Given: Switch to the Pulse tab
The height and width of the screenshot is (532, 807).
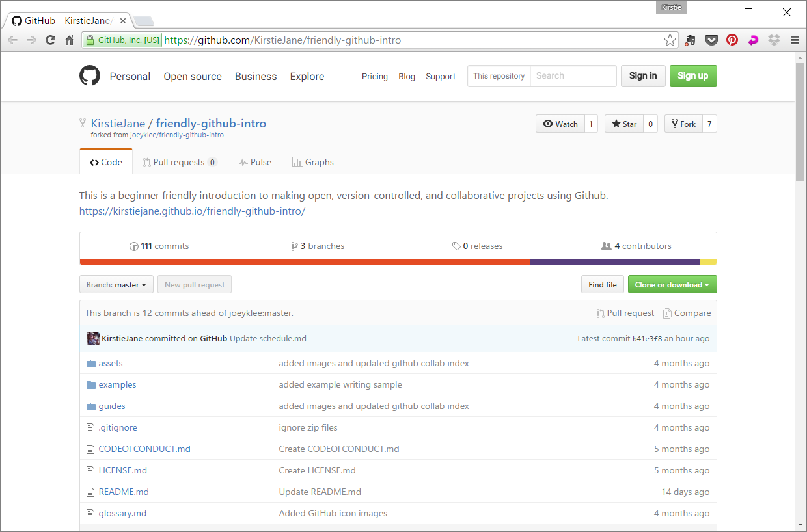Looking at the screenshot, I should coord(255,162).
